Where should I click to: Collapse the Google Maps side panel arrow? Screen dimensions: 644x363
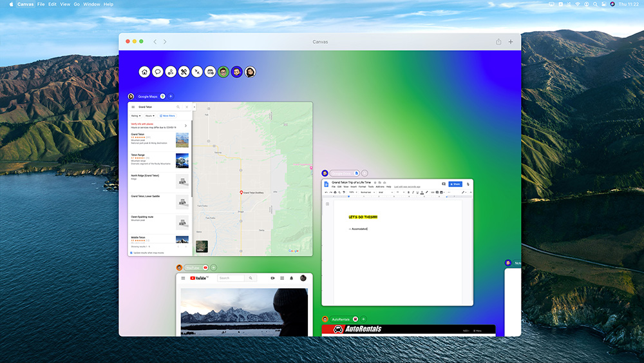point(194,107)
